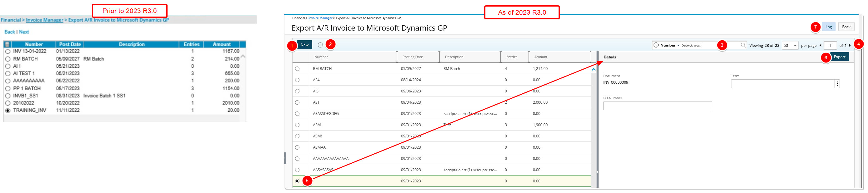Click the Search item input field

pos(710,45)
